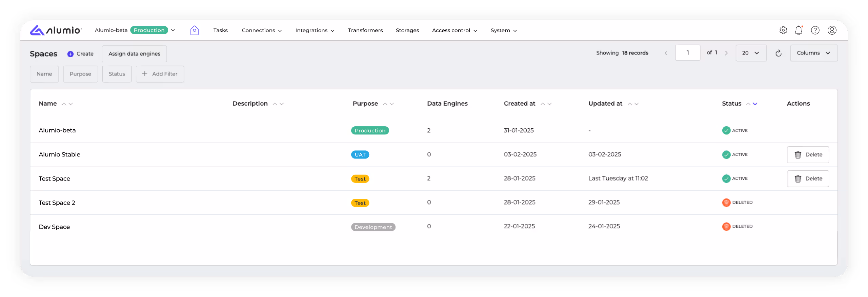Open the home dashboard icon
Image resolution: width=868 pixels, height=297 pixels.
[195, 30]
